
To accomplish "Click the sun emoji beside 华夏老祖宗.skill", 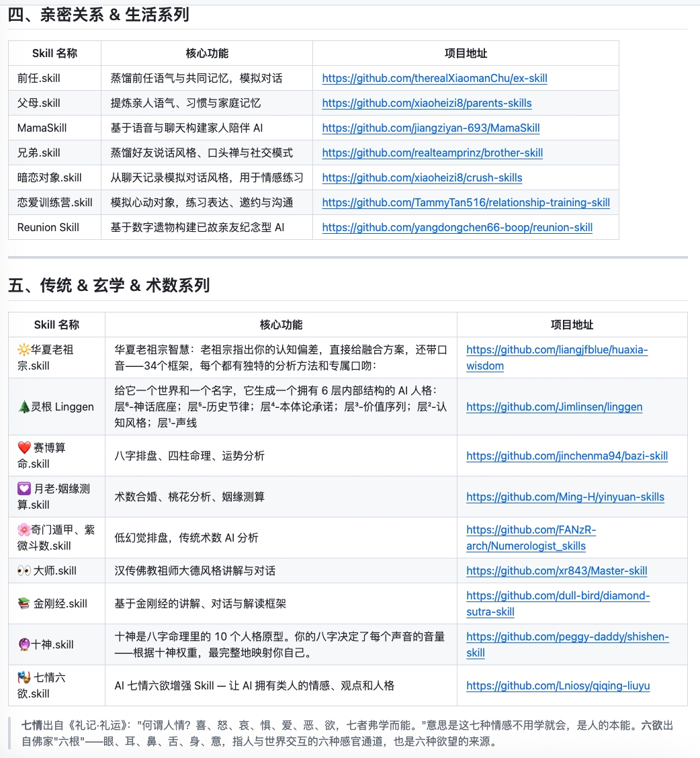I will pyautogui.click(x=24, y=349).
